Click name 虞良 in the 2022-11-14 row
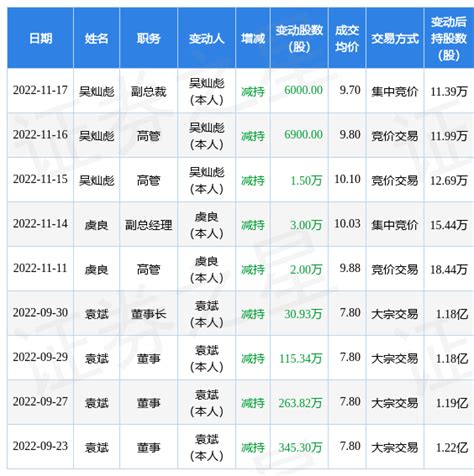This screenshot has height=476, width=474. pyautogui.click(x=96, y=225)
